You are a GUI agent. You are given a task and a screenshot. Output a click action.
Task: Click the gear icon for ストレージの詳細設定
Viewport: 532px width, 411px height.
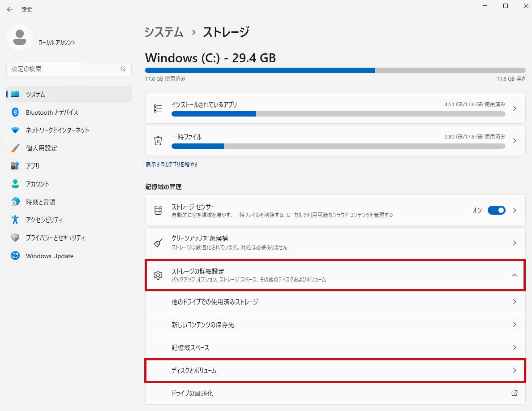pyautogui.click(x=158, y=275)
